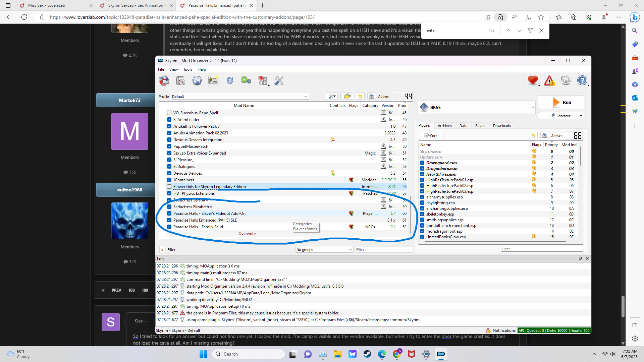
Task: Click the Run button
Action: click(561, 102)
